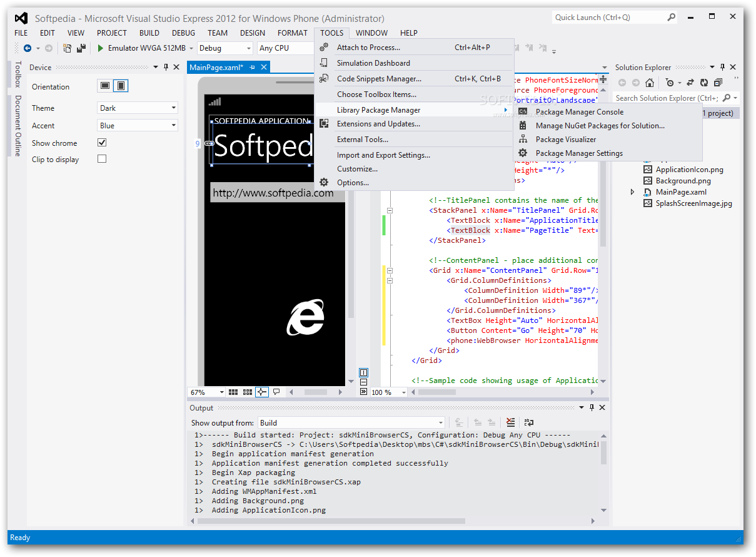Viewport: 756px width, 557px height.
Task: Toggle the Show chrome checkbox
Action: 102,143
